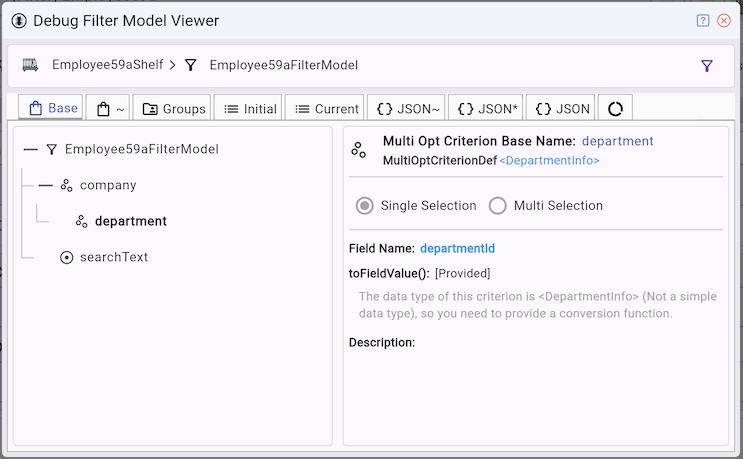This screenshot has height=459, width=743.
Task: Collapse the Employee59aFilterModel root node
Action: [x=30, y=149]
